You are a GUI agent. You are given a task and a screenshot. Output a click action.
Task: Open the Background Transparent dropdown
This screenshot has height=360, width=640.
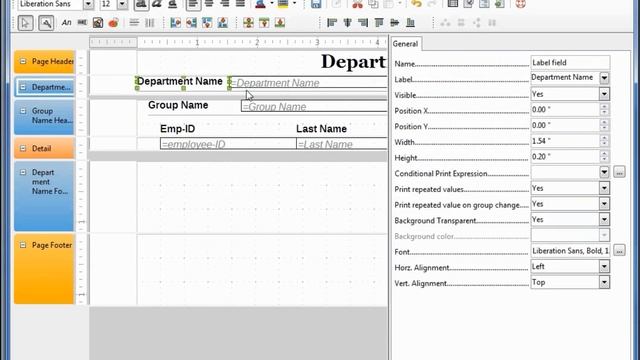click(x=604, y=220)
